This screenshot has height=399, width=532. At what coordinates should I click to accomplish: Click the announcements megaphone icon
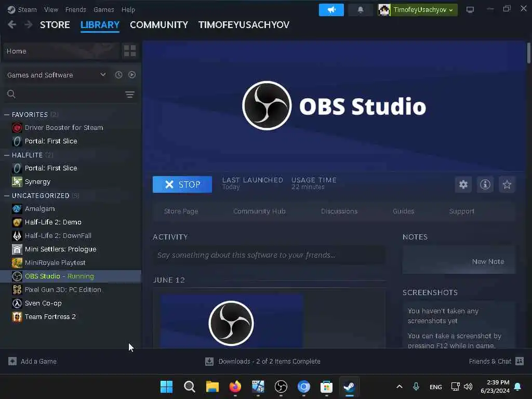tap(331, 10)
